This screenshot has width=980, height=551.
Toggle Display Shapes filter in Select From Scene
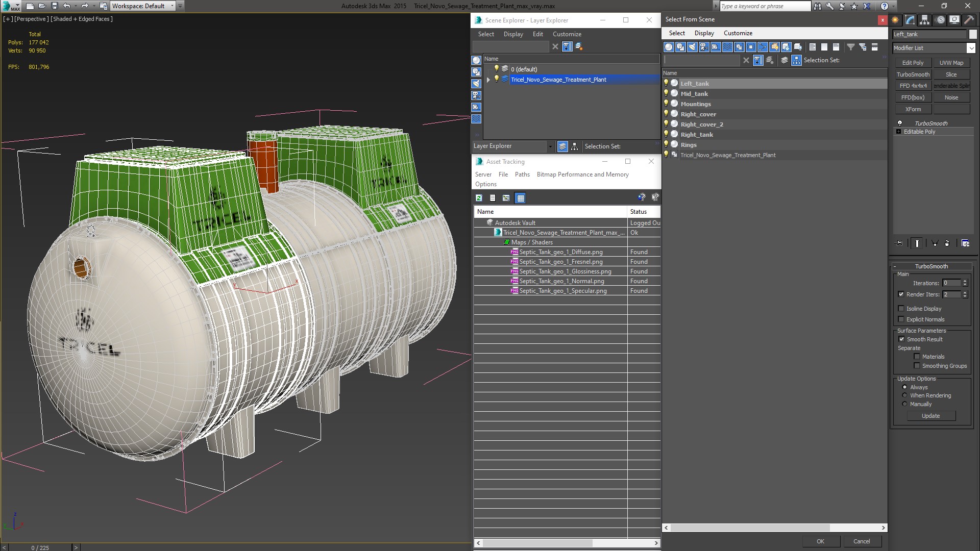tap(680, 47)
